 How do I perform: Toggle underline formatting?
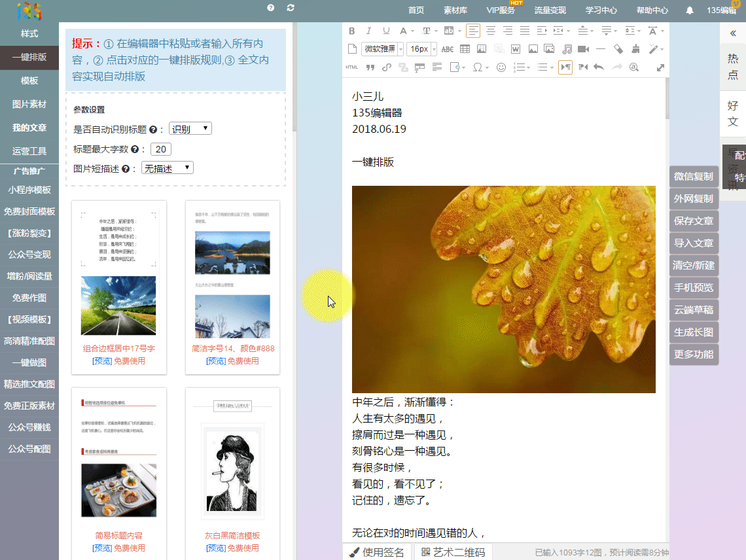tap(385, 31)
